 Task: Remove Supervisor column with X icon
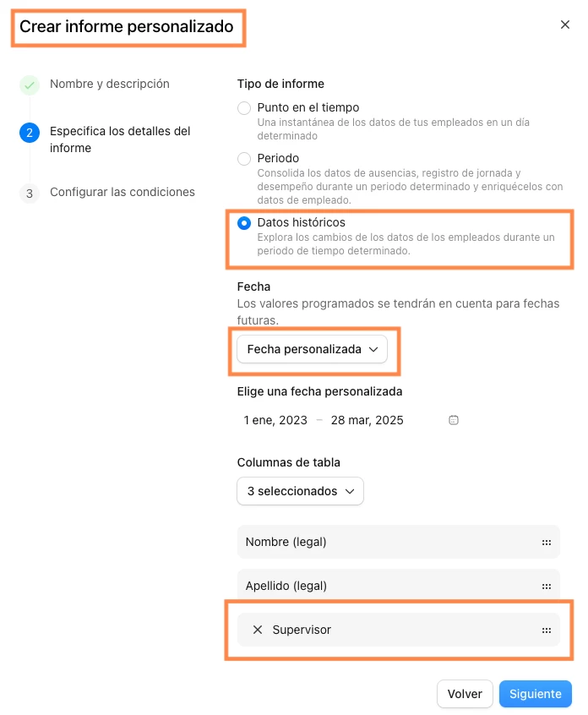pos(258,630)
